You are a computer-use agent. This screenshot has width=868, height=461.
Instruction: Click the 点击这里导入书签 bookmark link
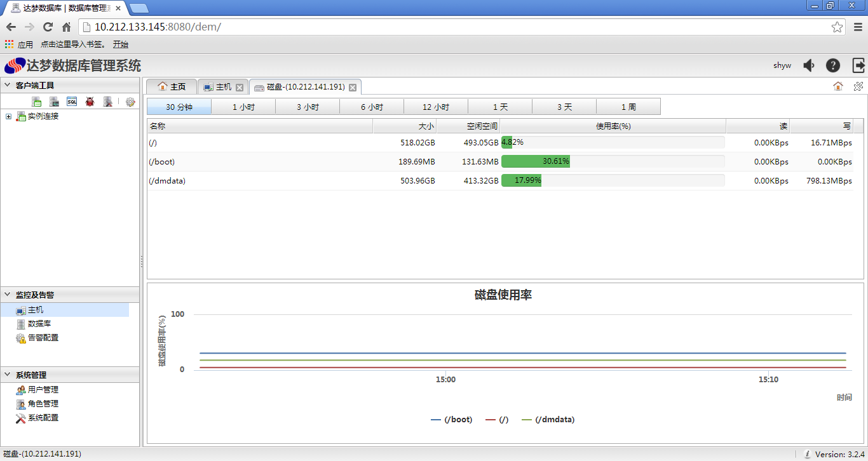tap(72, 44)
